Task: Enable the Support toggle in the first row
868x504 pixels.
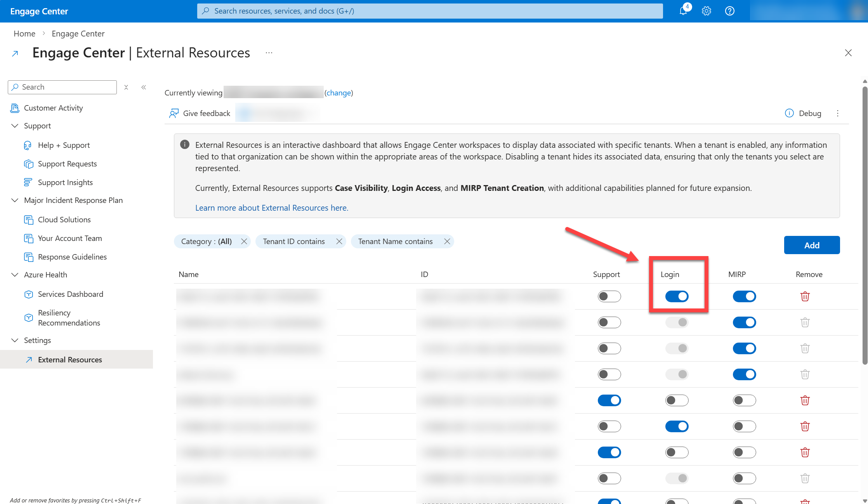Action: pos(609,296)
